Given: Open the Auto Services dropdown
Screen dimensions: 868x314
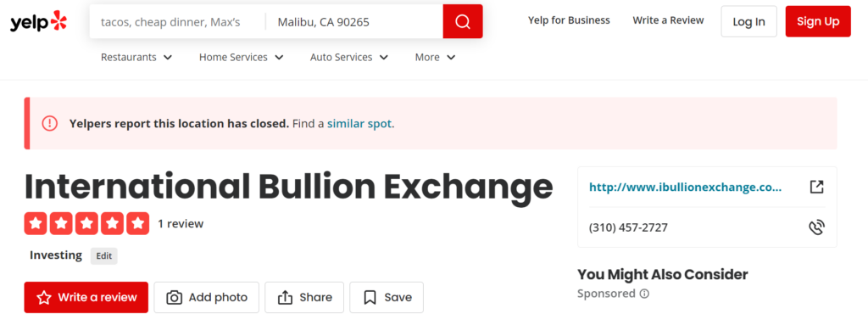Looking at the screenshot, I should (x=349, y=57).
